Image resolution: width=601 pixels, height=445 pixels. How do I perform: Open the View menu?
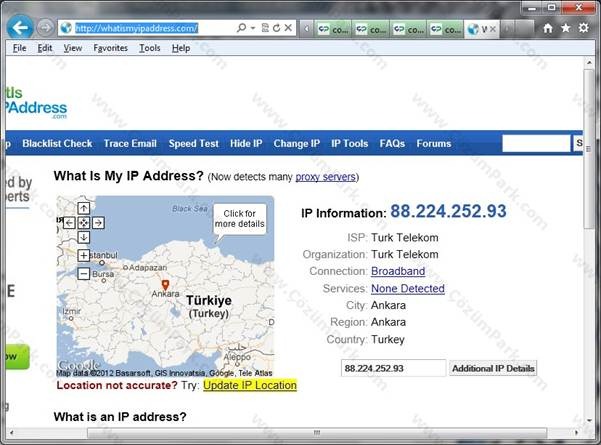pyautogui.click(x=72, y=48)
